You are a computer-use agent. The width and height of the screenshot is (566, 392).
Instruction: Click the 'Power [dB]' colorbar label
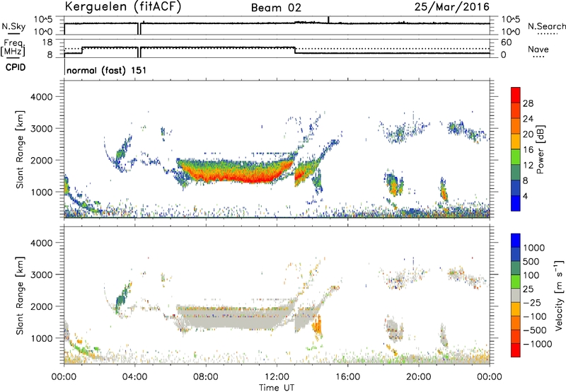(x=541, y=149)
